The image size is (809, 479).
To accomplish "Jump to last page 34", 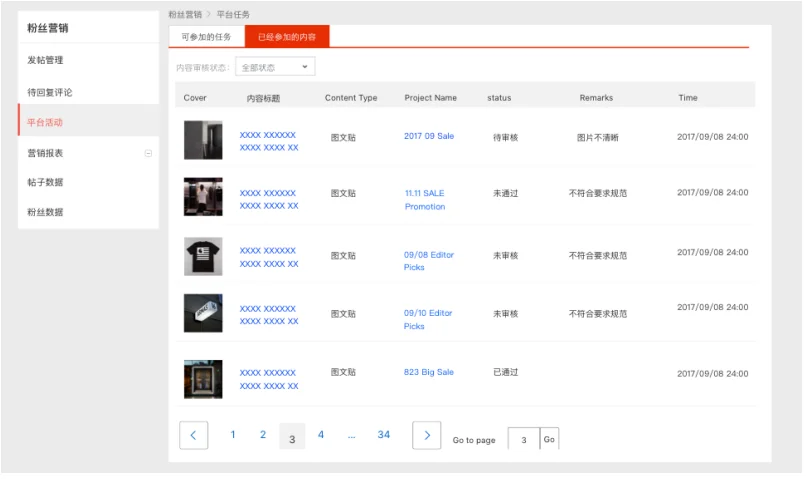I will (383, 435).
